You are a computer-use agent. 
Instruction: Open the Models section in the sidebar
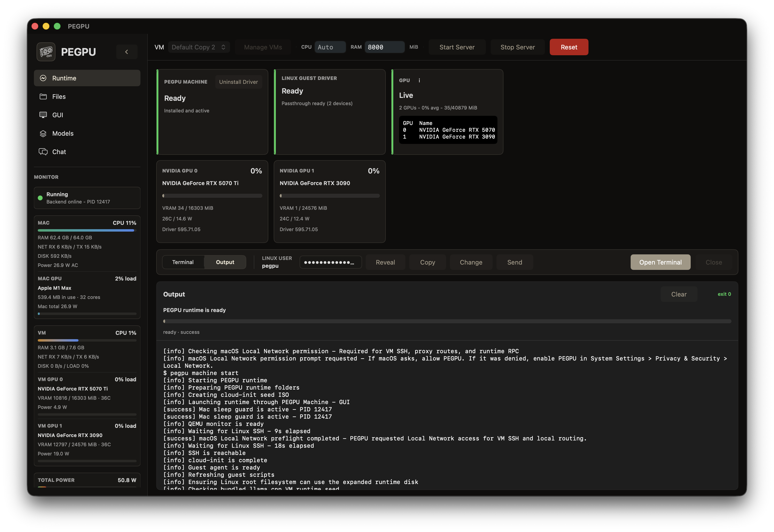[87, 133]
